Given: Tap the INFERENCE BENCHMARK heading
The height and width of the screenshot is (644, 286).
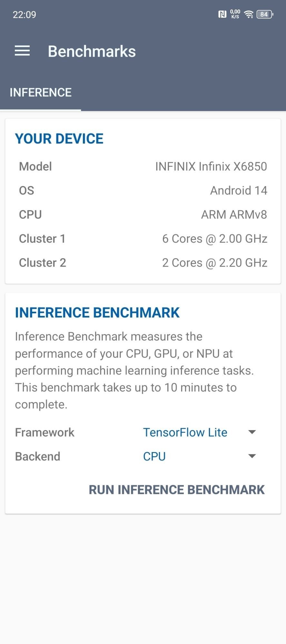Looking at the screenshot, I should (x=97, y=313).
